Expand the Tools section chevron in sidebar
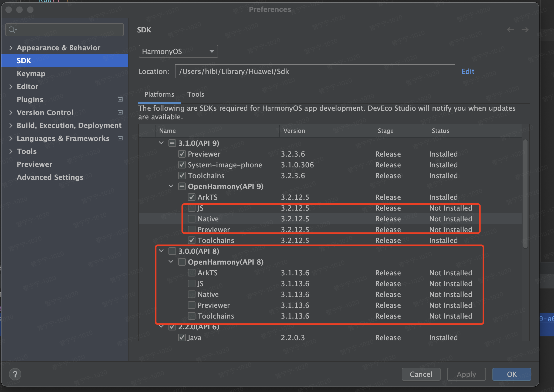Image resolution: width=554 pixels, height=392 pixels. 11,151
